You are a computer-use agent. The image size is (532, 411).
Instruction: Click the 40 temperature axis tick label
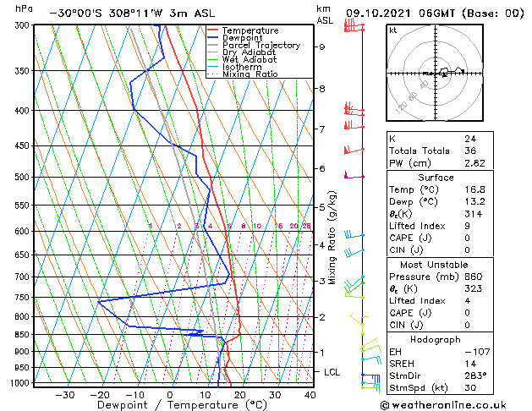point(310,395)
